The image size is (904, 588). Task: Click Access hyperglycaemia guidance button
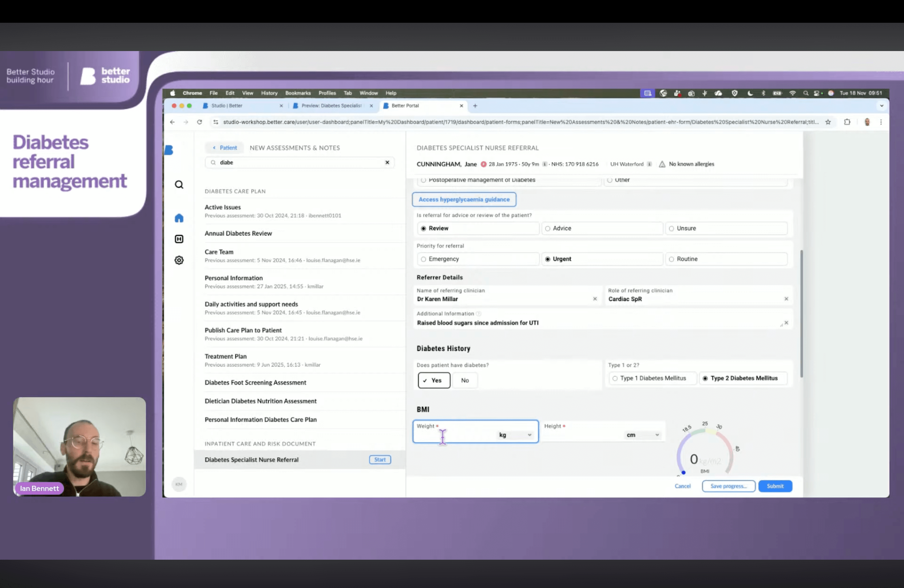point(464,199)
